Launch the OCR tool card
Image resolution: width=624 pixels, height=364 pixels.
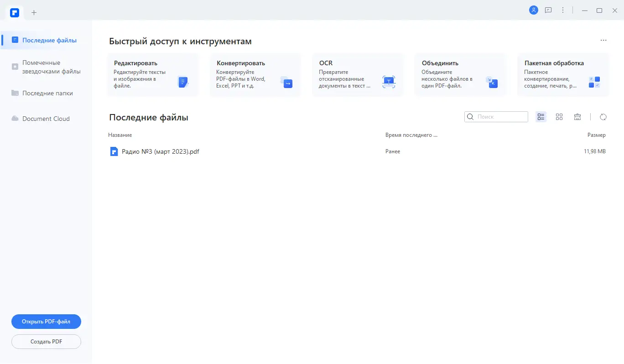[x=358, y=75]
